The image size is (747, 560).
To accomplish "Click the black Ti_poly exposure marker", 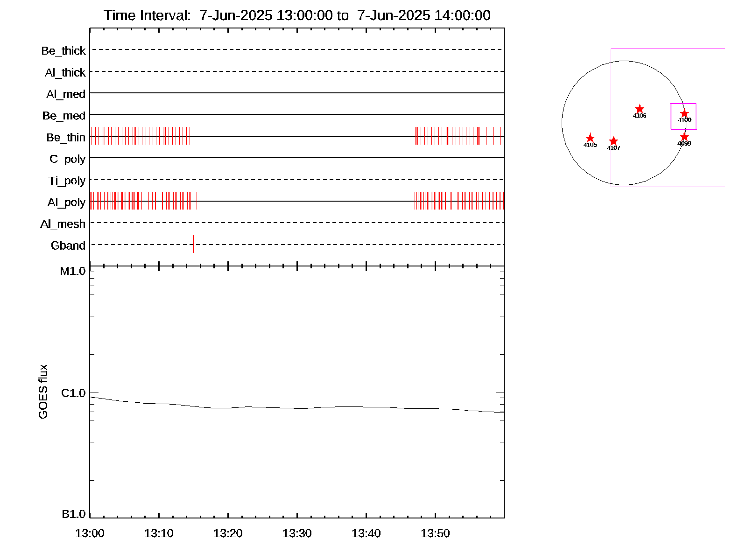I will pyautogui.click(x=194, y=179).
